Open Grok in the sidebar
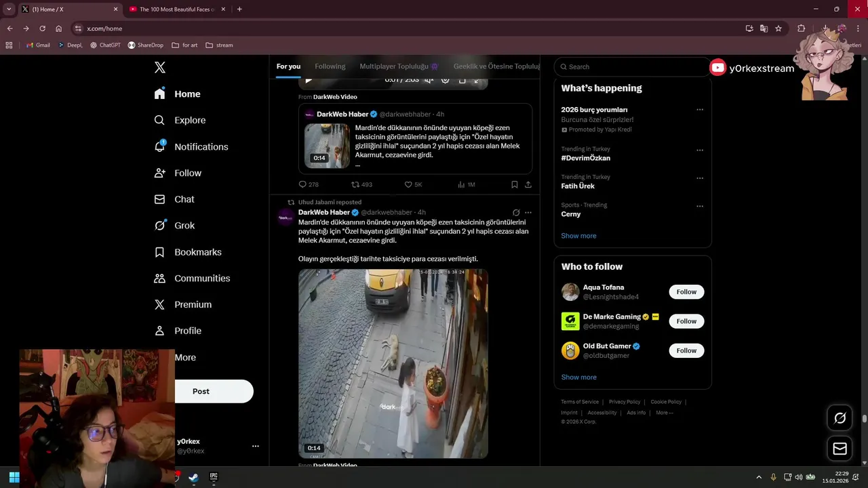 coord(174,226)
